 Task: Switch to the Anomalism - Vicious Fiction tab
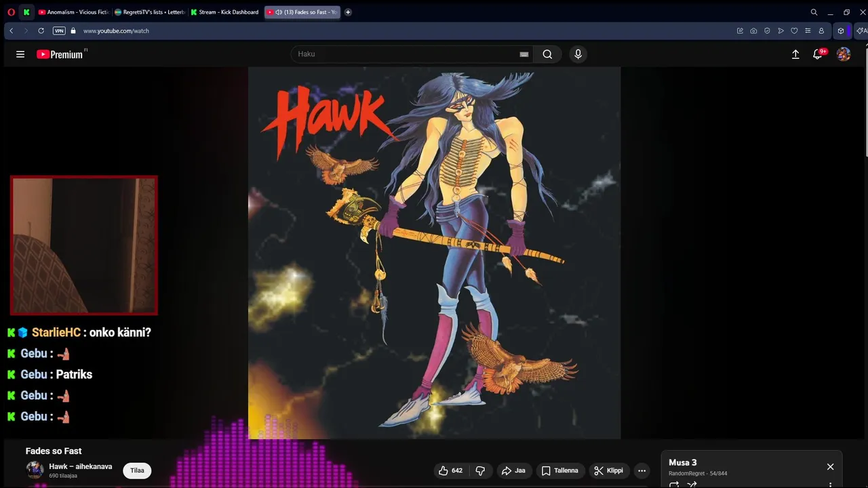73,12
